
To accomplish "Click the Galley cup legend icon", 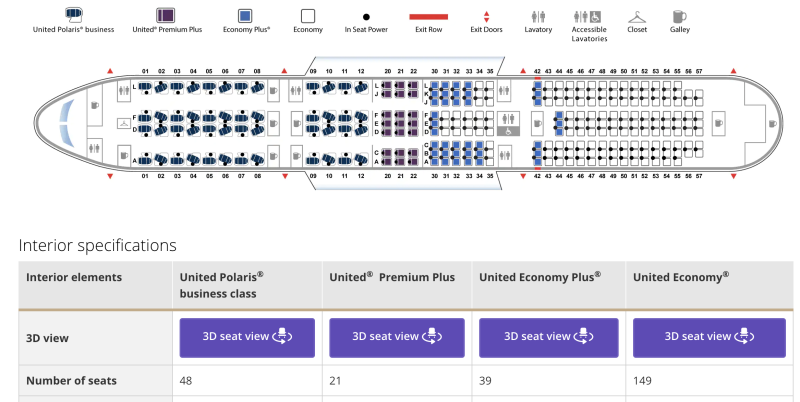I will (x=679, y=16).
